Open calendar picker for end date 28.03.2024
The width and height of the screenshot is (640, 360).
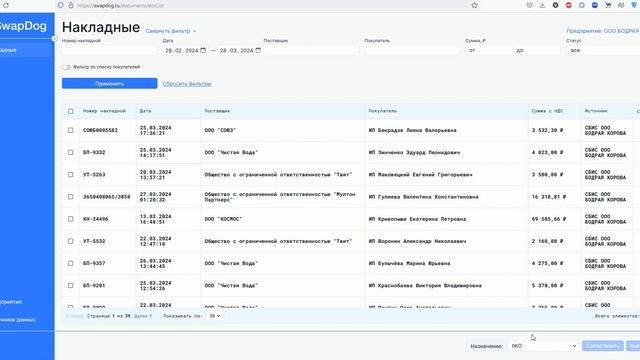pos(258,50)
